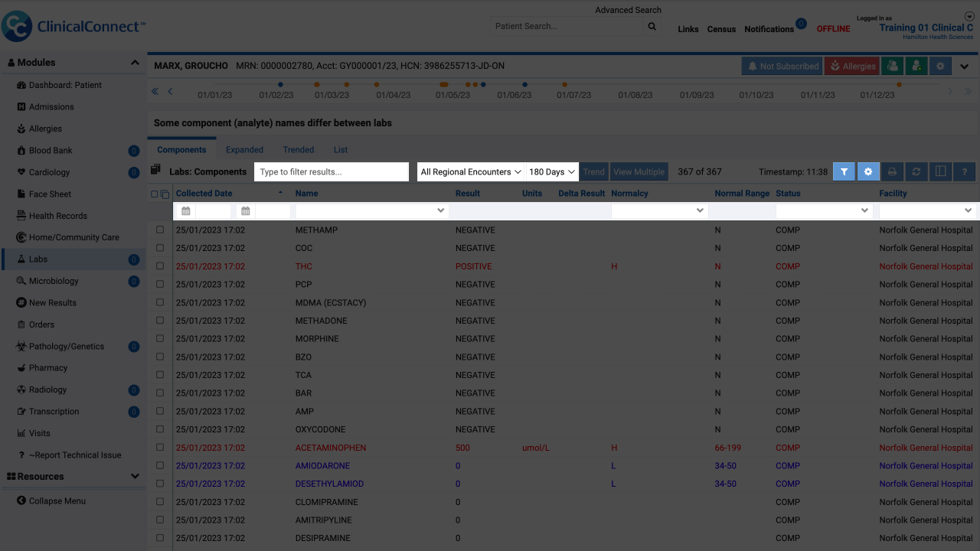This screenshot has height=551, width=980.
Task: Open the Pharmacy module
Action: [48, 368]
